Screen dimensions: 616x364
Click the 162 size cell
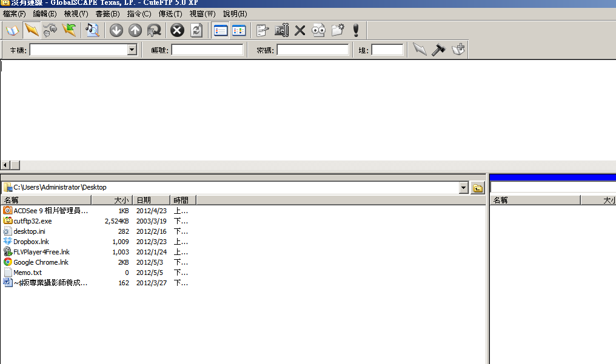pyautogui.click(x=124, y=283)
